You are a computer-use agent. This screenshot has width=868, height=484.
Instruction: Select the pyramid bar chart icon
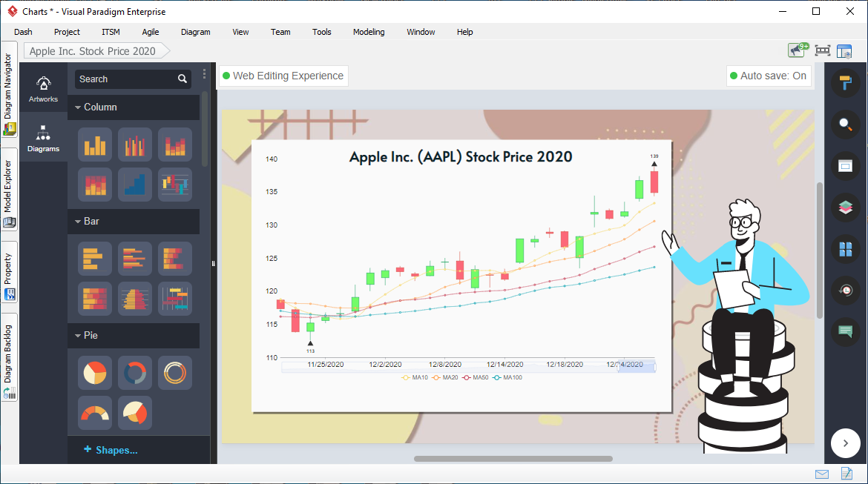tap(134, 299)
